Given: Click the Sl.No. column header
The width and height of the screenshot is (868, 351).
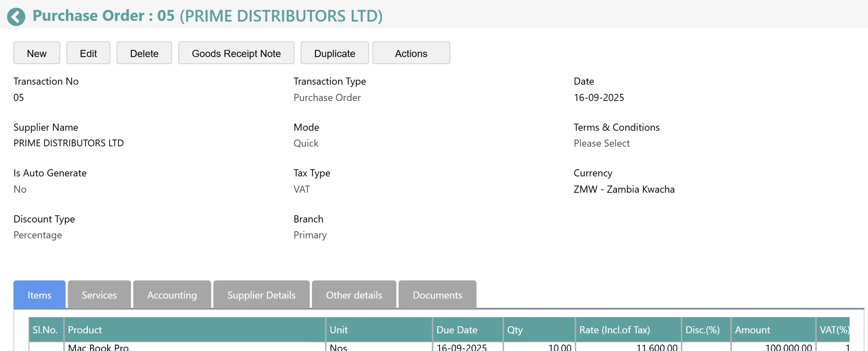Looking at the screenshot, I should [46, 330].
